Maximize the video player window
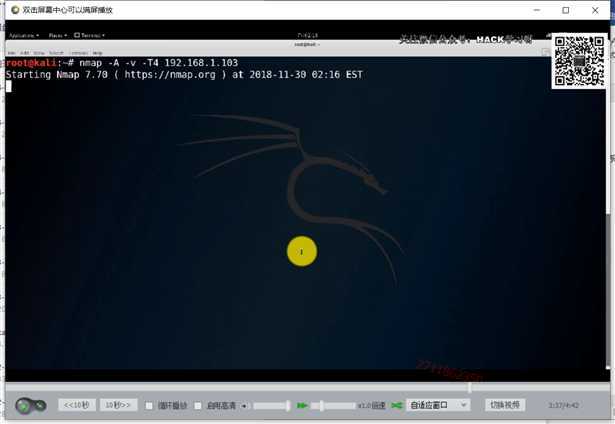 (x=566, y=10)
